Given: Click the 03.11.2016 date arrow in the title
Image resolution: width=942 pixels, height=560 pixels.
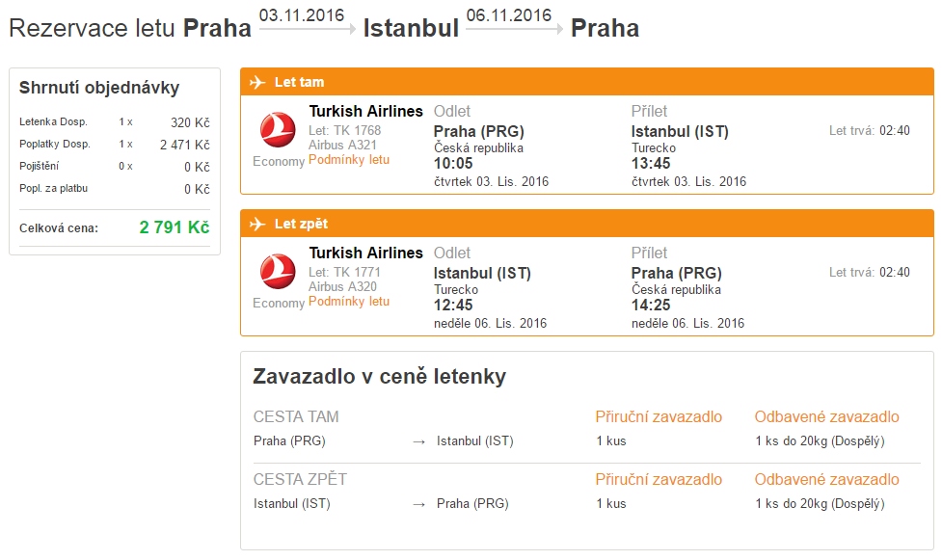Looking at the screenshot, I should click(x=307, y=29).
